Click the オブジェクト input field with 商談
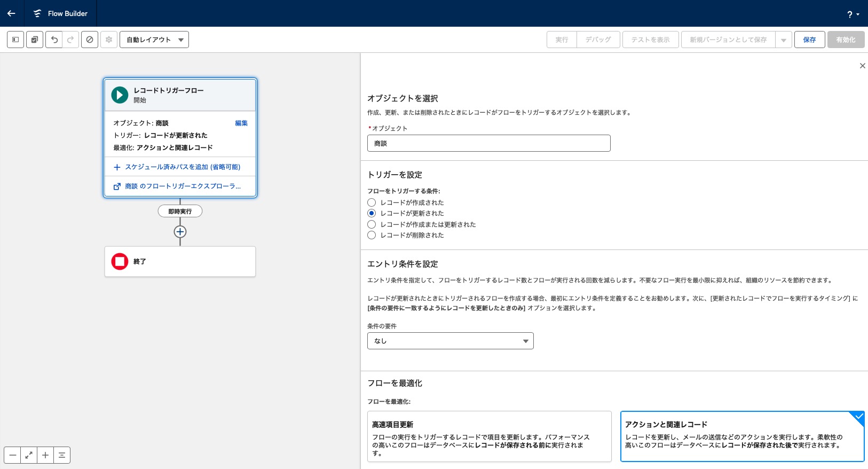The image size is (868, 469). (488, 143)
